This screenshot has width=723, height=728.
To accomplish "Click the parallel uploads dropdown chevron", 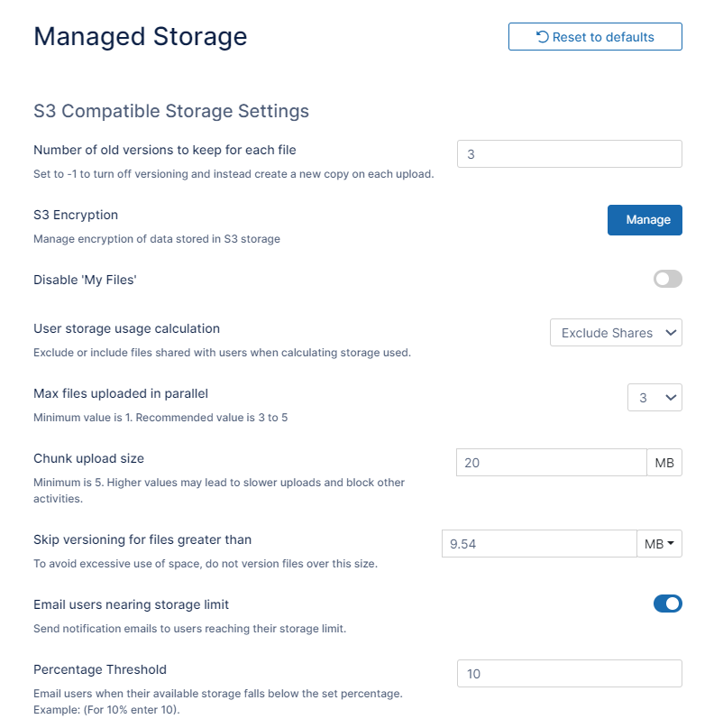I will [670, 397].
